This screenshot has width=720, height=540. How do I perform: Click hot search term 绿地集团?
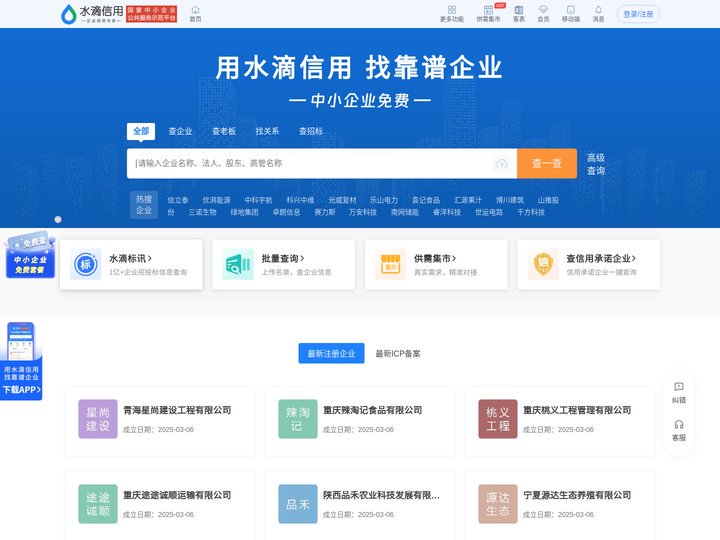pyautogui.click(x=244, y=212)
